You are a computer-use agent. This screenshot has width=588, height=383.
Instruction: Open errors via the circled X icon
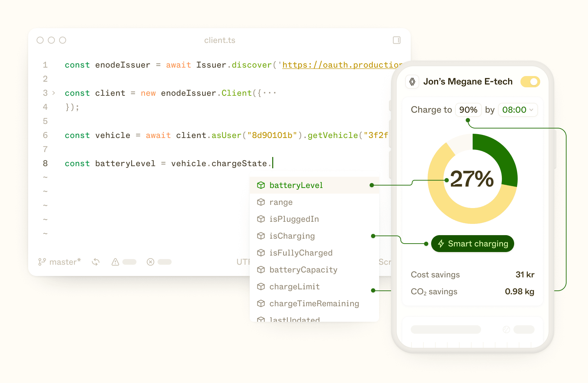pos(151,262)
